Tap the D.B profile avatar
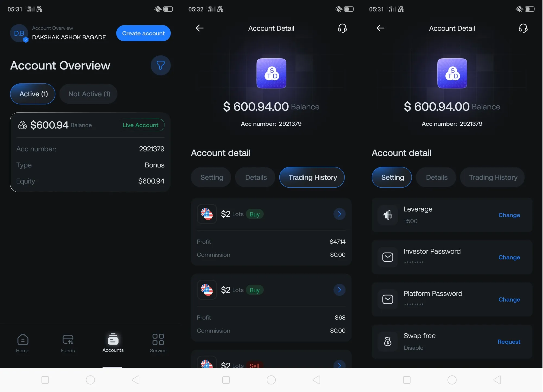This screenshot has height=392, width=543. click(x=19, y=33)
